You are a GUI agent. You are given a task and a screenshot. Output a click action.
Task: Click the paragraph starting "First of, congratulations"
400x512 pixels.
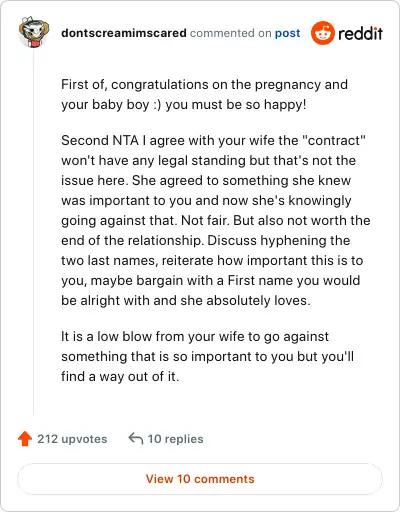[204, 94]
